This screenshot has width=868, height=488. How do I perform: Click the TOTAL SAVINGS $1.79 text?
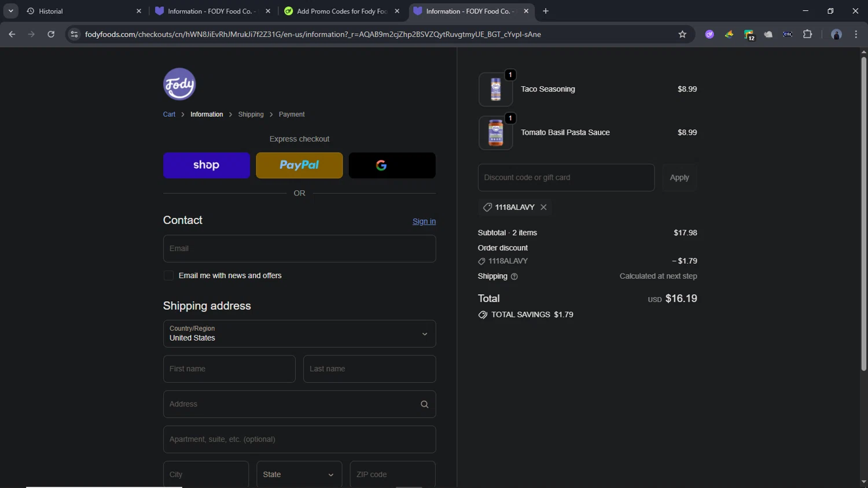pyautogui.click(x=532, y=315)
